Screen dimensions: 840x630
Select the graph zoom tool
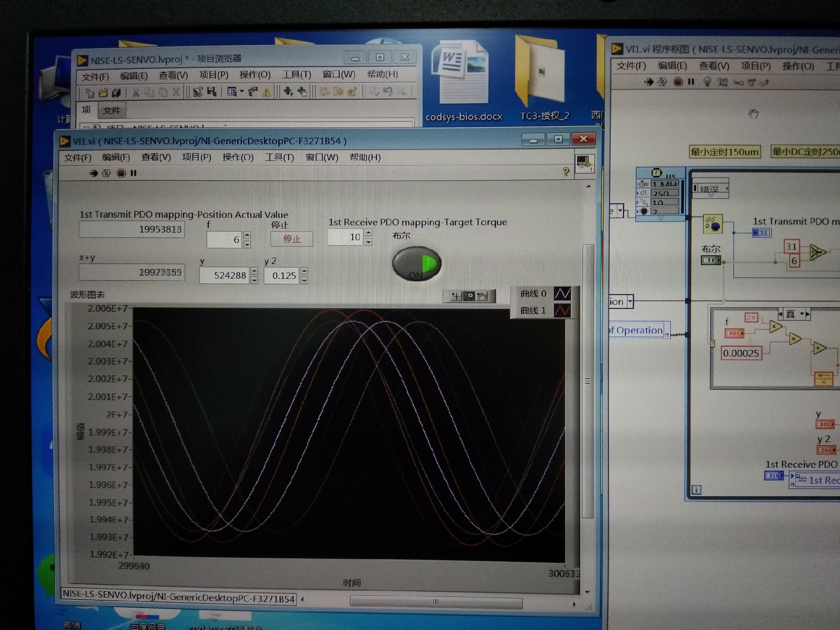coord(469,296)
